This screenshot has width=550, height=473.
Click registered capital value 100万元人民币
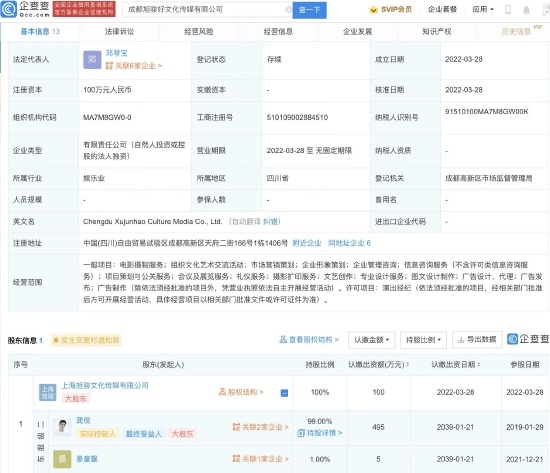107,90
